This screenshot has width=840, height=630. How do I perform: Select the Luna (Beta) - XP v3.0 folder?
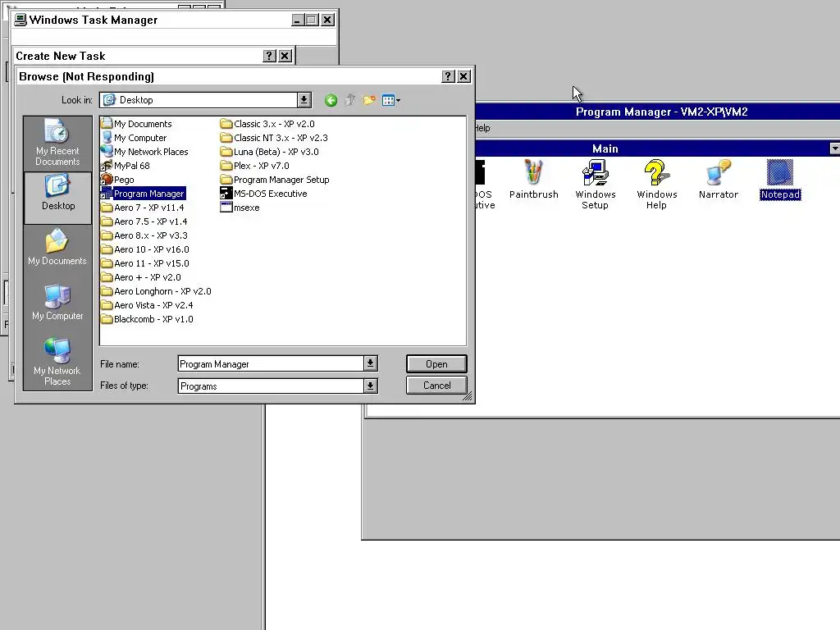(x=269, y=152)
